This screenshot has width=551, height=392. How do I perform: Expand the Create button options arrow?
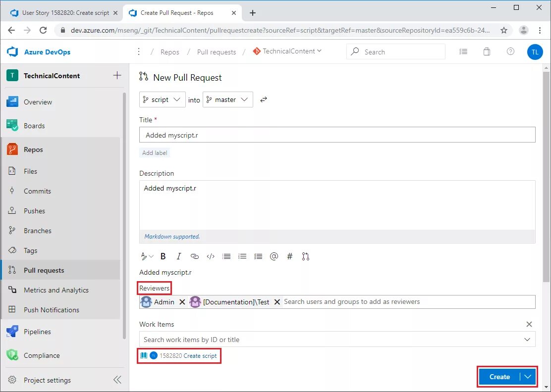528,377
